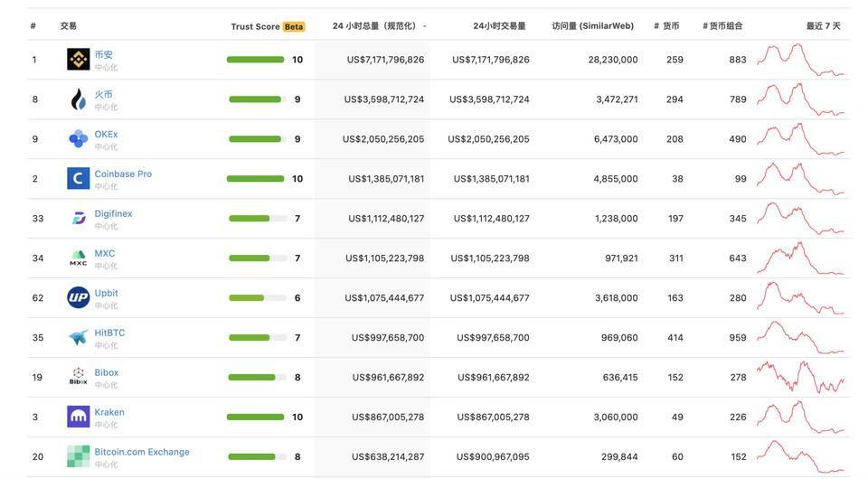Select Bibox visits value 636,415

point(620,377)
